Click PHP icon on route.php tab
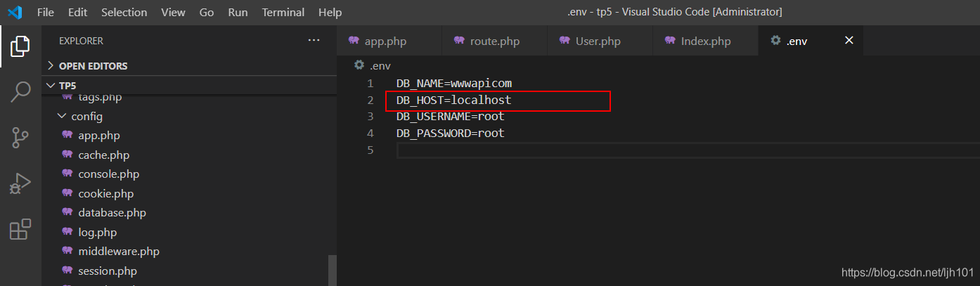The width and height of the screenshot is (980, 286). (x=459, y=41)
